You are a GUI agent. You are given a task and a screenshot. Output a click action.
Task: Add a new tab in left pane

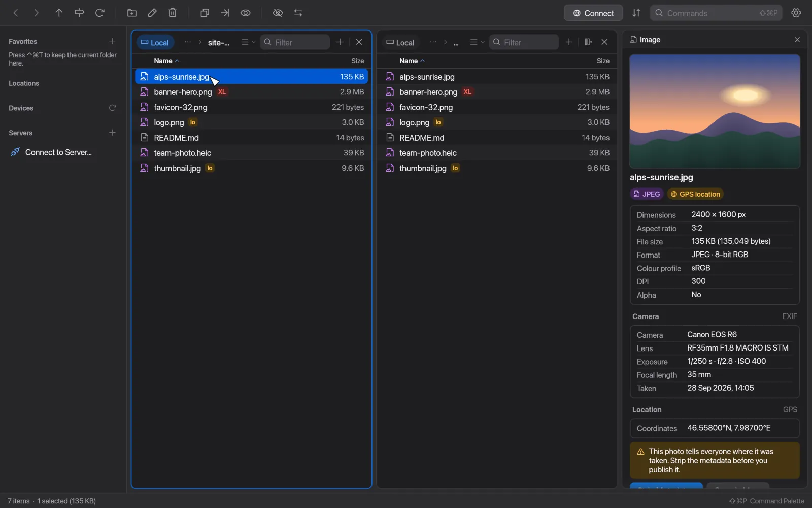pos(340,42)
